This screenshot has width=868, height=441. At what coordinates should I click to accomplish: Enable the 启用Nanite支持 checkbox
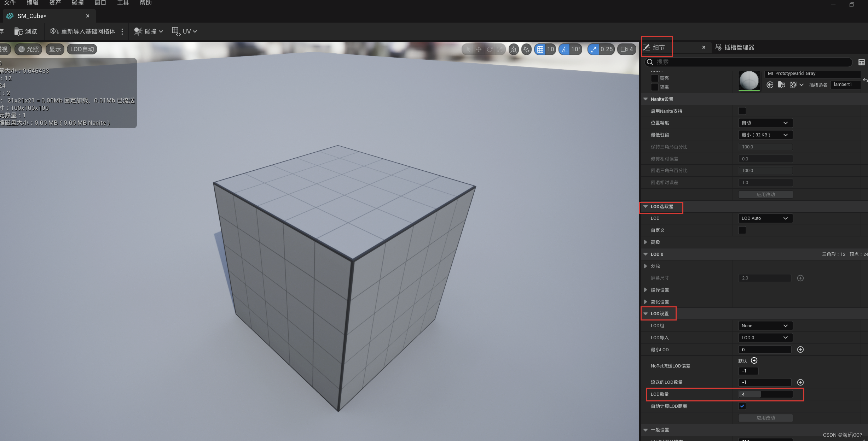coord(742,111)
